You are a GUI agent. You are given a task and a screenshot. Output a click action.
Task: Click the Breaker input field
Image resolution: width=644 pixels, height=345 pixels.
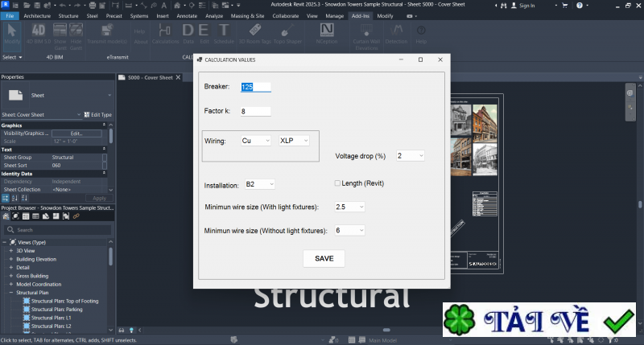[x=255, y=87]
